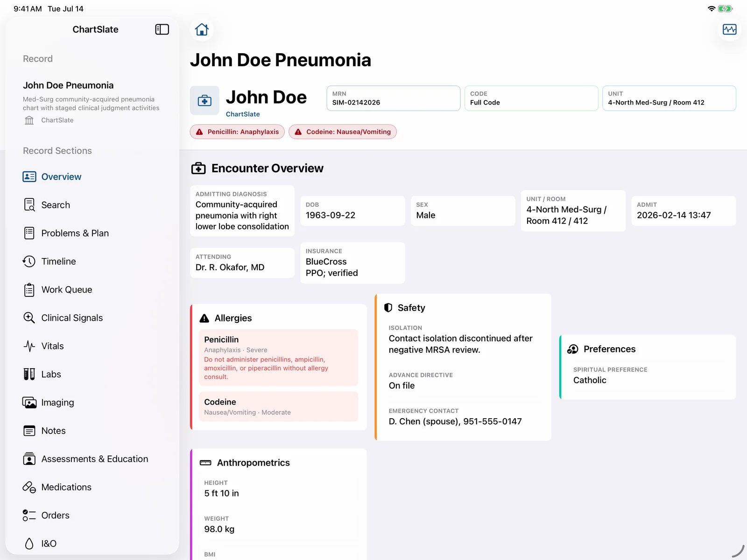Image resolution: width=747 pixels, height=560 pixels.
Task: Click the ChartSlate link under John Doe
Action: 243,114
